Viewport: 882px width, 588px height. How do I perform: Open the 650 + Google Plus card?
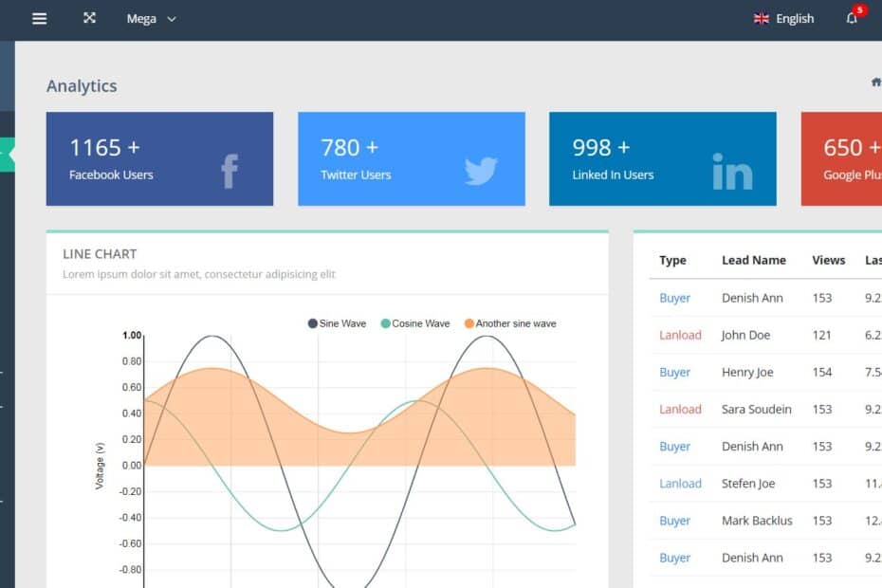(841, 158)
